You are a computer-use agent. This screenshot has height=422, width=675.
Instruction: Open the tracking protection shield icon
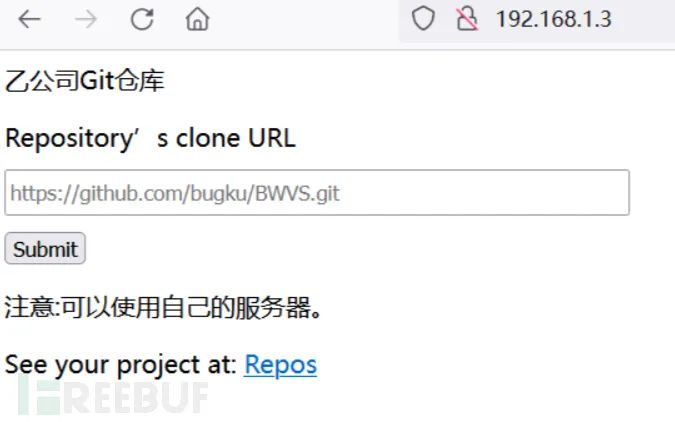point(423,19)
